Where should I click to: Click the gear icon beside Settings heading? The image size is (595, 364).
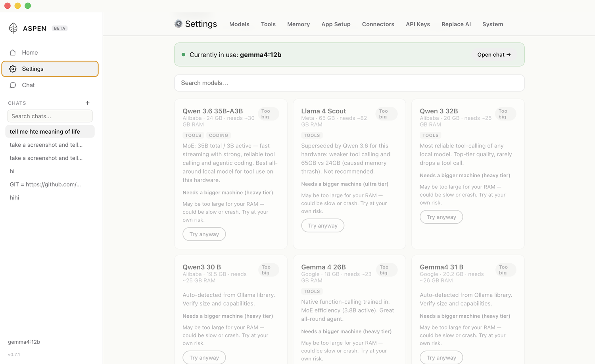coord(178,24)
